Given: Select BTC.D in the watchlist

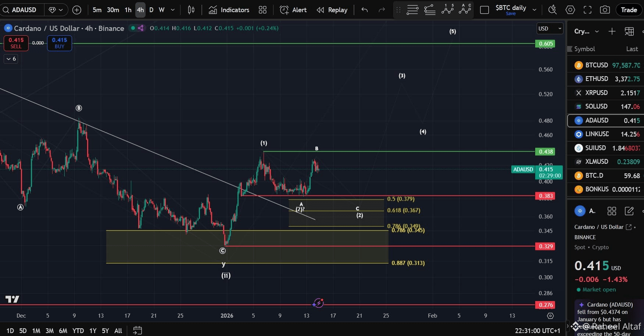Looking at the screenshot, I should [606, 176].
